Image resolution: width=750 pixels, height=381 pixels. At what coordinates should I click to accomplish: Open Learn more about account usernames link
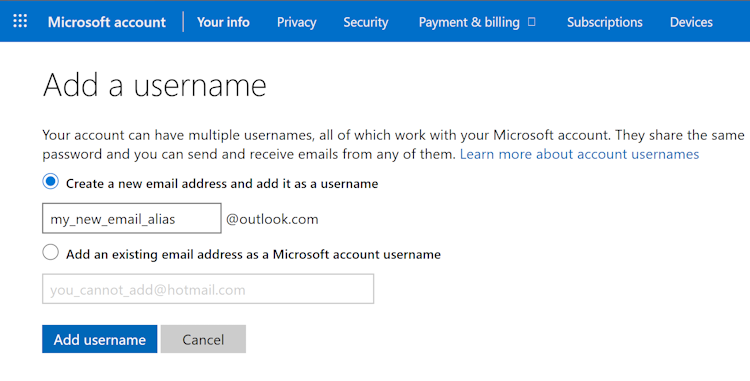(579, 154)
